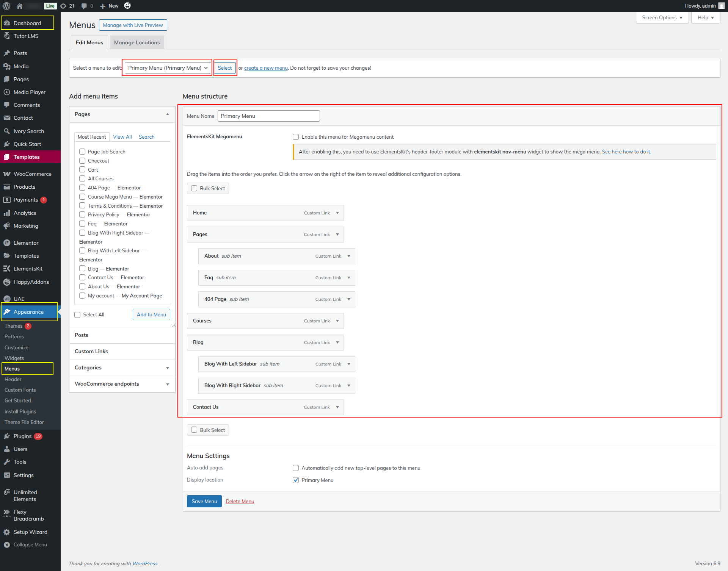The height and width of the screenshot is (571, 728).
Task: Open Plugins in the admin sidebar
Action: point(22,436)
